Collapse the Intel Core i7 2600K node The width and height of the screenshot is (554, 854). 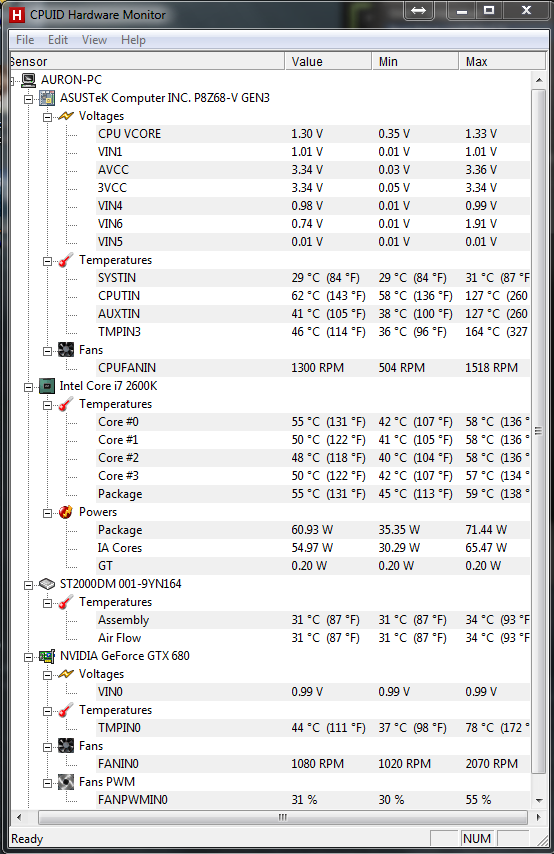pos(28,387)
